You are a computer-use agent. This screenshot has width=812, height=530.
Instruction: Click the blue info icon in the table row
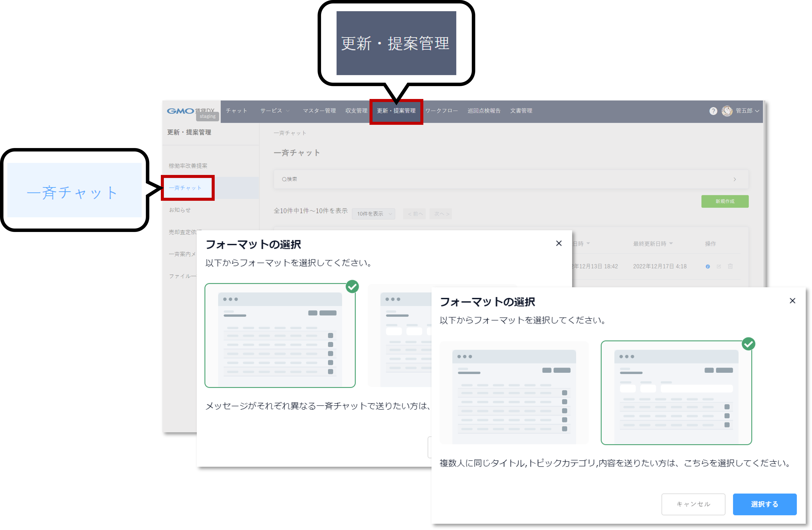coord(708,266)
